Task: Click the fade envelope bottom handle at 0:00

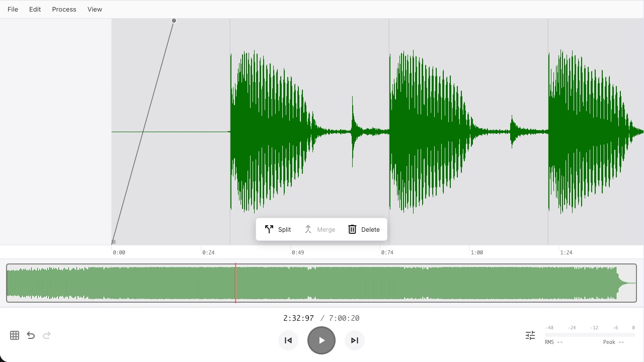Action: coord(113,242)
